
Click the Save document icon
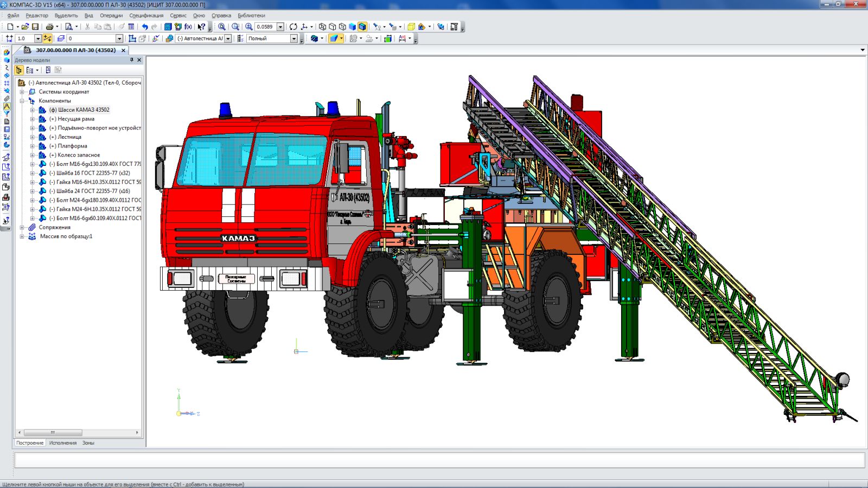(35, 27)
